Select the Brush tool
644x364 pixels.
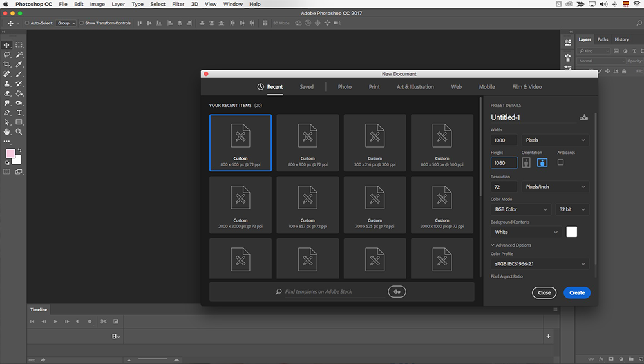click(19, 74)
